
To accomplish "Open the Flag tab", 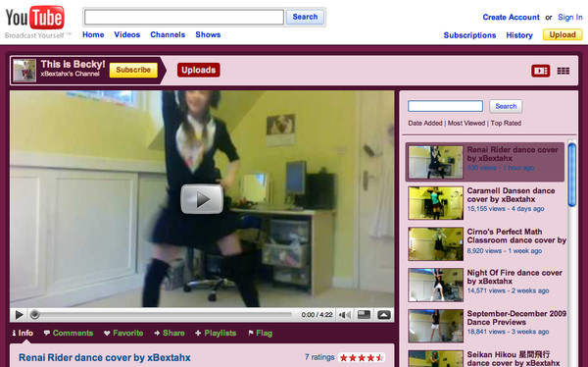I will (x=260, y=333).
